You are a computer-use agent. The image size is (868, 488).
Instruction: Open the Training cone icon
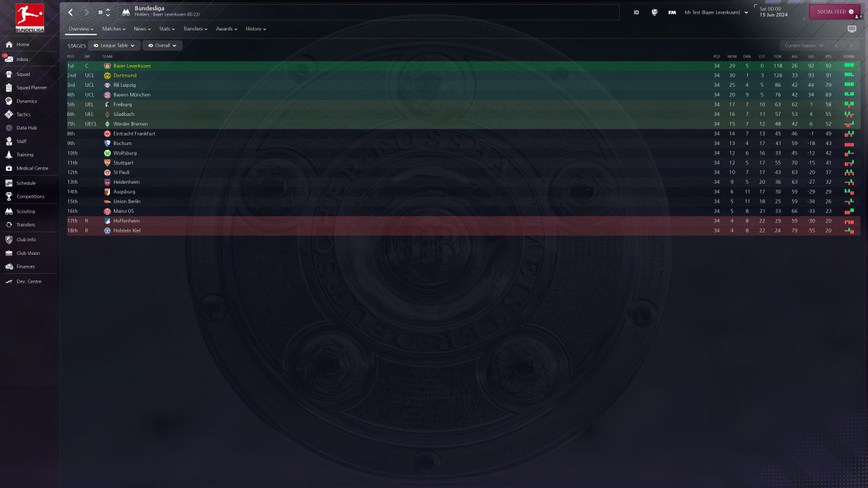tap(9, 155)
